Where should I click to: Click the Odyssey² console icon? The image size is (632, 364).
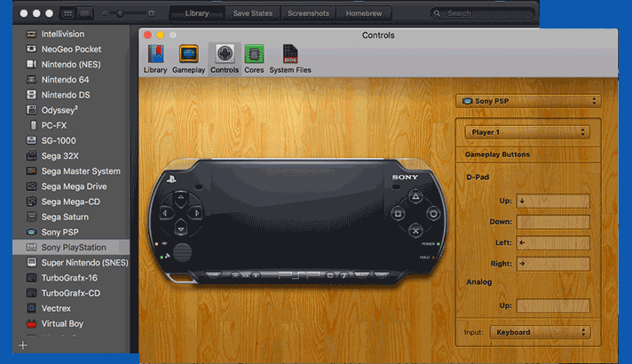pos(31,109)
